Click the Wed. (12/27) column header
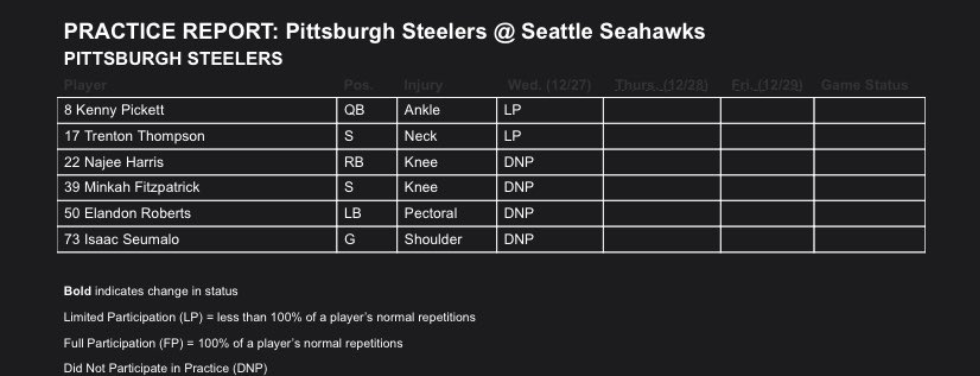 549,85
